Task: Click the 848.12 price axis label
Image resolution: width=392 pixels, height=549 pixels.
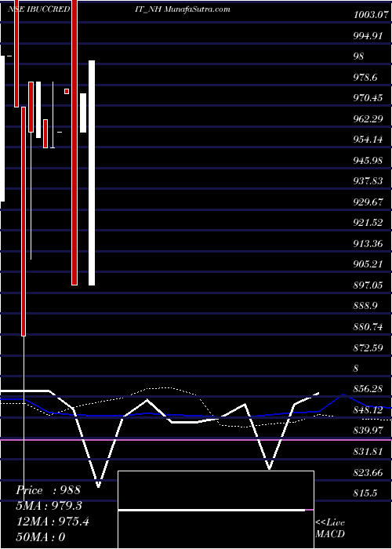Action: click(x=368, y=410)
